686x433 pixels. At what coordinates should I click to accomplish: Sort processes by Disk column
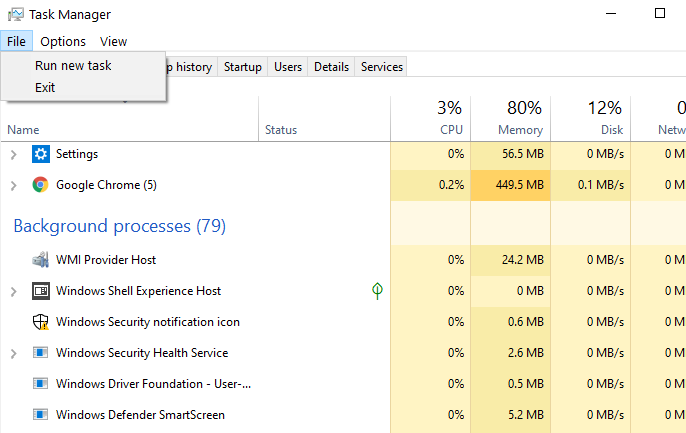(x=591, y=119)
